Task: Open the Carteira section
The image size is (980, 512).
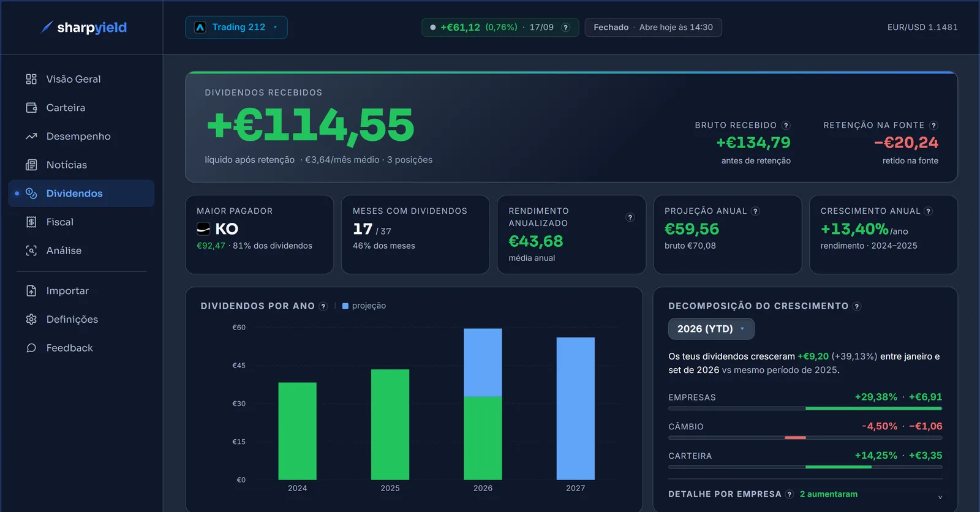Action: [x=81, y=108]
